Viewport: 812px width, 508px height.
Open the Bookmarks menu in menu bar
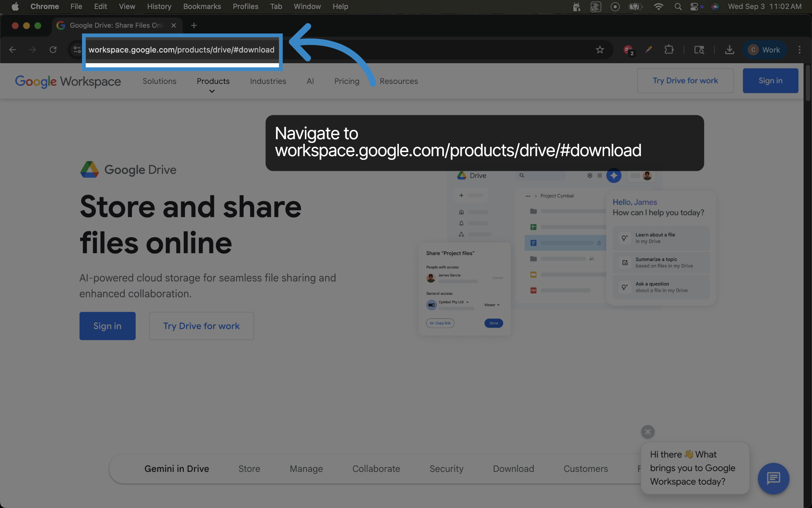pos(202,6)
